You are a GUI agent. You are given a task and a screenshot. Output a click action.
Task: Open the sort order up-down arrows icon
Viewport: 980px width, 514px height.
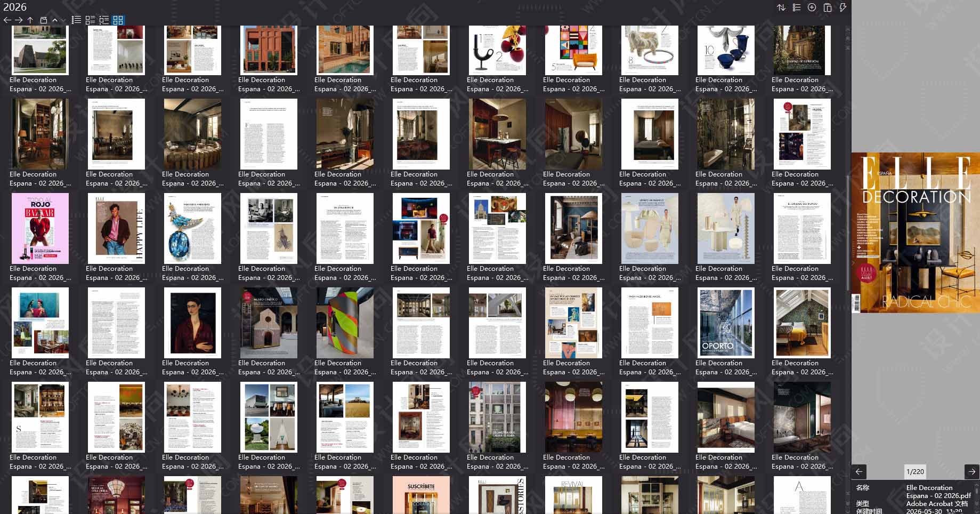coord(781,7)
